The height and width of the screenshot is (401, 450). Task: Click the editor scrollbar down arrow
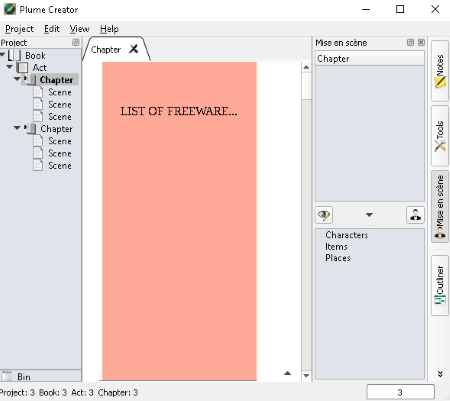point(306,376)
